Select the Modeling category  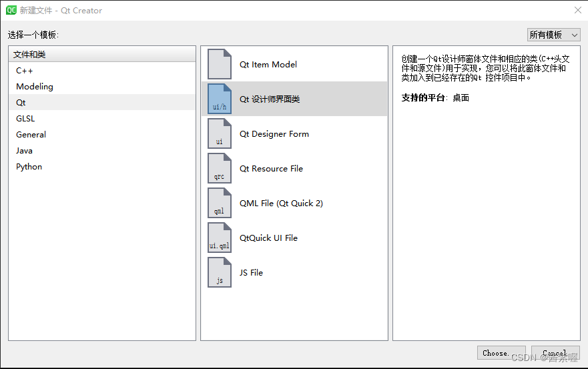pyautogui.click(x=102, y=87)
